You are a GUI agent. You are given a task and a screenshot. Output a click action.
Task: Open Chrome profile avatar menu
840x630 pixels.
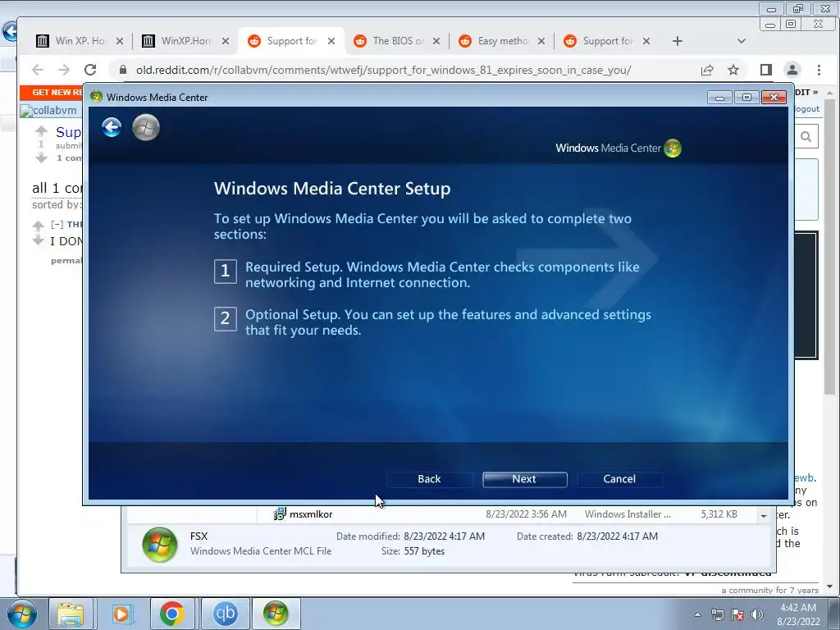pyautogui.click(x=792, y=70)
